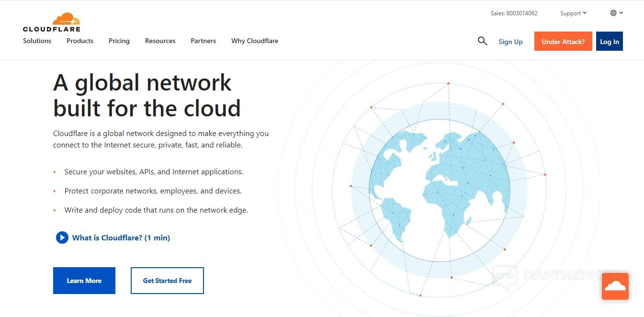Image resolution: width=644 pixels, height=317 pixels.
Task: Click the Cloudflare logo
Action: tap(52, 23)
